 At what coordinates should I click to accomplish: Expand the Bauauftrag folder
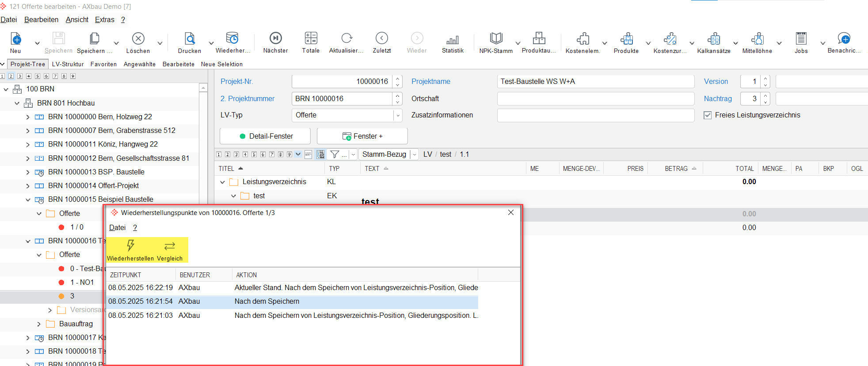(39, 324)
